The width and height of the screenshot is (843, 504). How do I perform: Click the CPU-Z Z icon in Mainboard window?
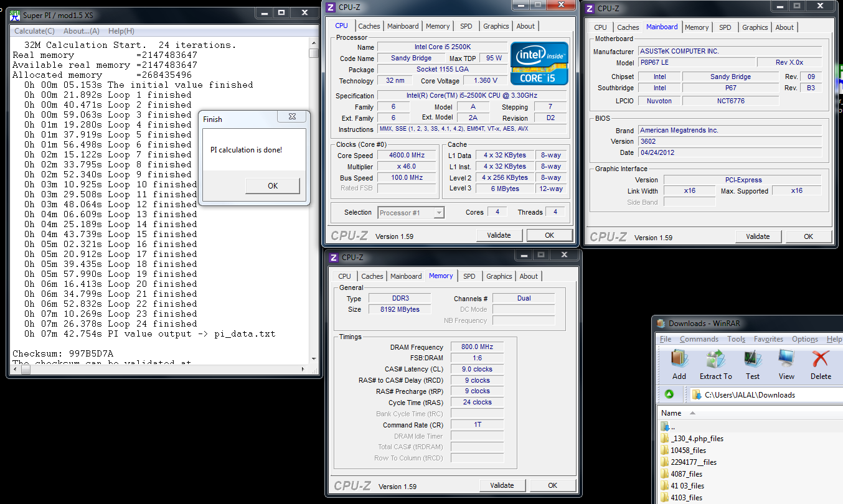(x=588, y=8)
